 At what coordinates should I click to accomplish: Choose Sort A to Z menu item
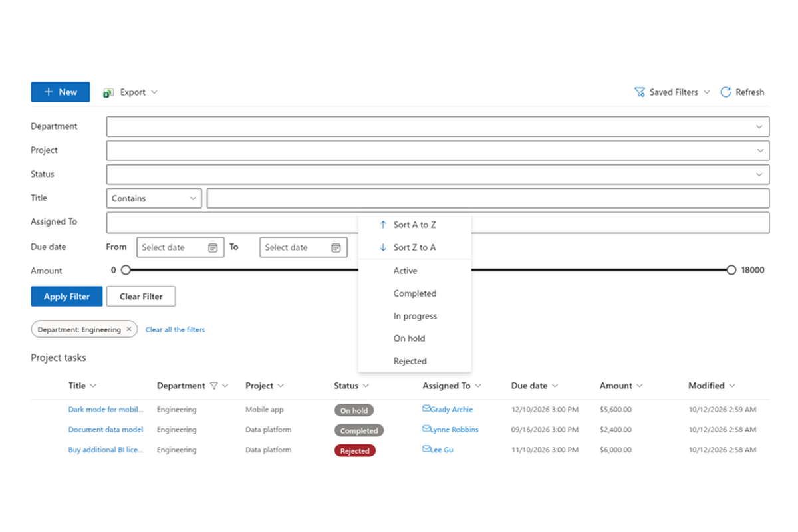click(x=414, y=225)
